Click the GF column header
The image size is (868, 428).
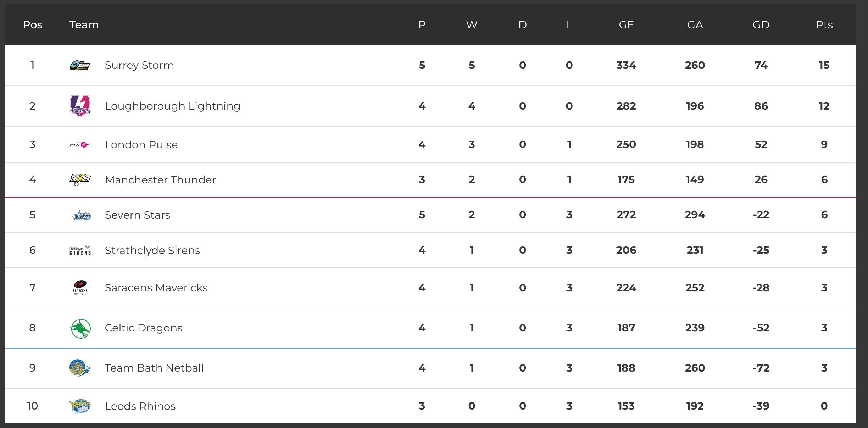point(626,25)
